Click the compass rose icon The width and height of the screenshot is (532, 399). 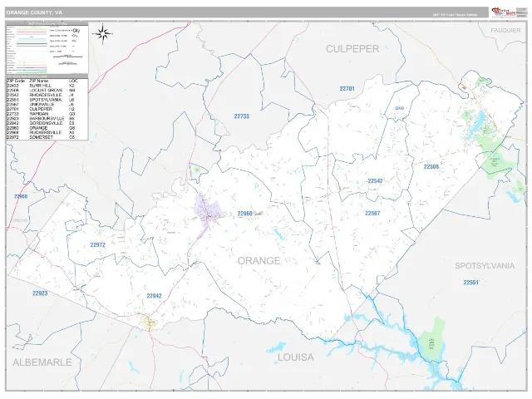tap(103, 33)
